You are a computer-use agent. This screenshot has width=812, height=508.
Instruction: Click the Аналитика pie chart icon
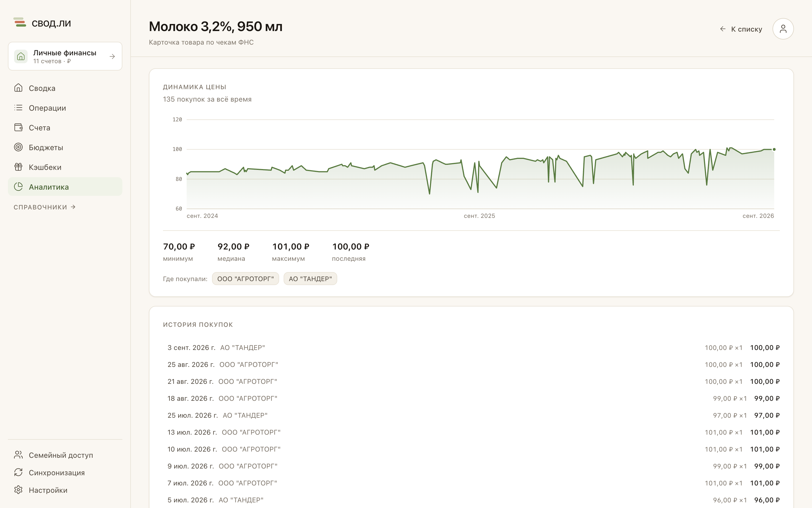pos(18,187)
